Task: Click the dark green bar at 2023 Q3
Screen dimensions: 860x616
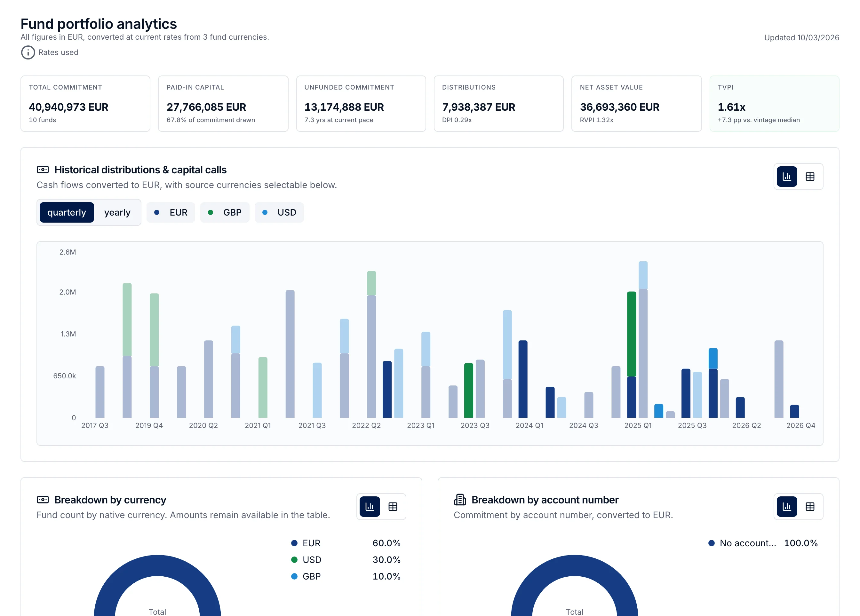Action: (x=468, y=391)
